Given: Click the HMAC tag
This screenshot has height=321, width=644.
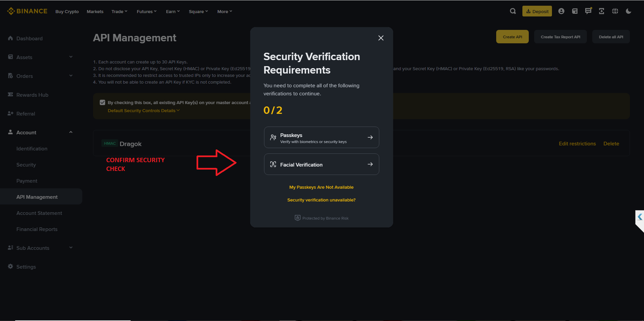Looking at the screenshot, I should 110,143.
